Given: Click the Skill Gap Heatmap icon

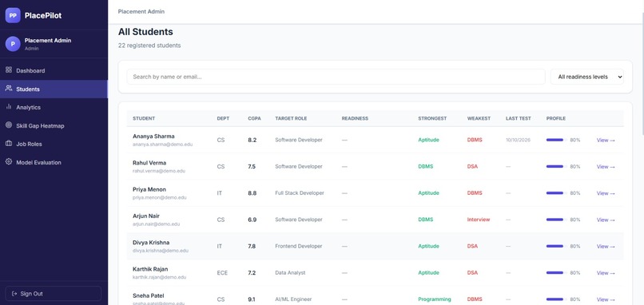Looking at the screenshot, I should (9, 125).
